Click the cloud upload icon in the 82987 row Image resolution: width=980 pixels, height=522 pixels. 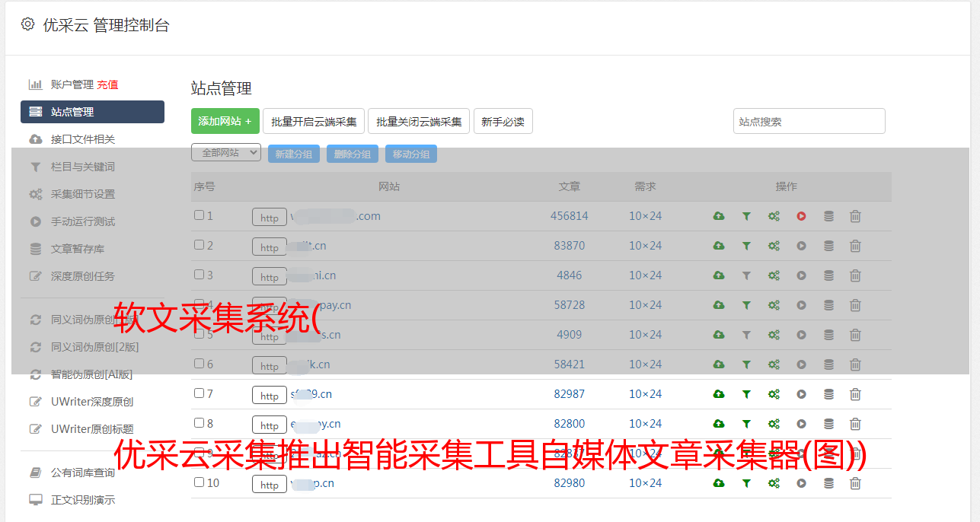(x=719, y=394)
